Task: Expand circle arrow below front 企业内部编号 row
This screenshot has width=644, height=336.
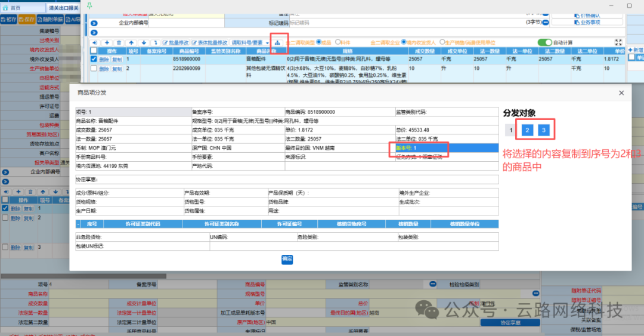Action: 94,32
